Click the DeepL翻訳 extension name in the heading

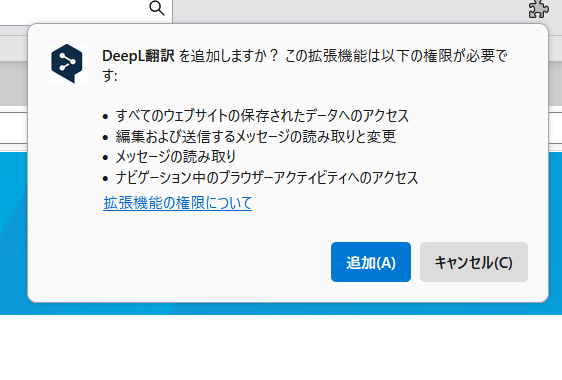click(x=138, y=56)
